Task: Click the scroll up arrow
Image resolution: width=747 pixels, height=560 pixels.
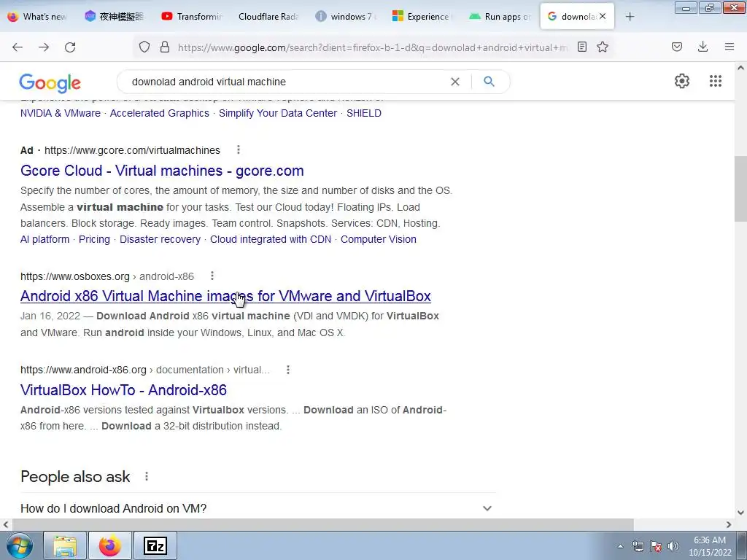Action: [x=741, y=68]
